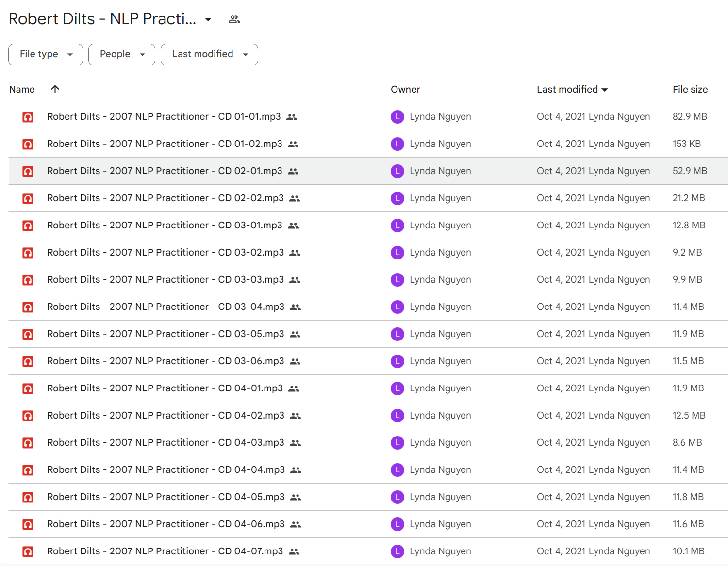Select file name CD 04-03.mp3
The image size is (728, 566).
(165, 442)
